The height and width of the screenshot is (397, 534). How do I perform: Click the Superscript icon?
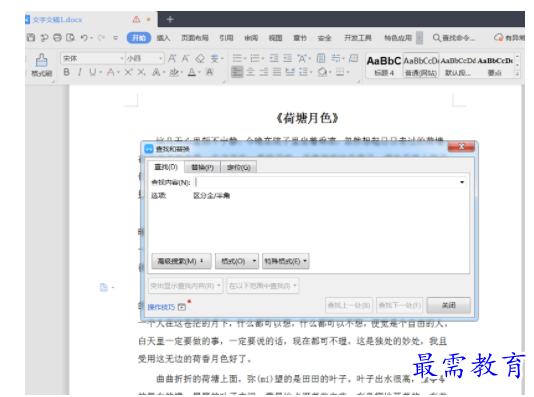[x=128, y=72]
